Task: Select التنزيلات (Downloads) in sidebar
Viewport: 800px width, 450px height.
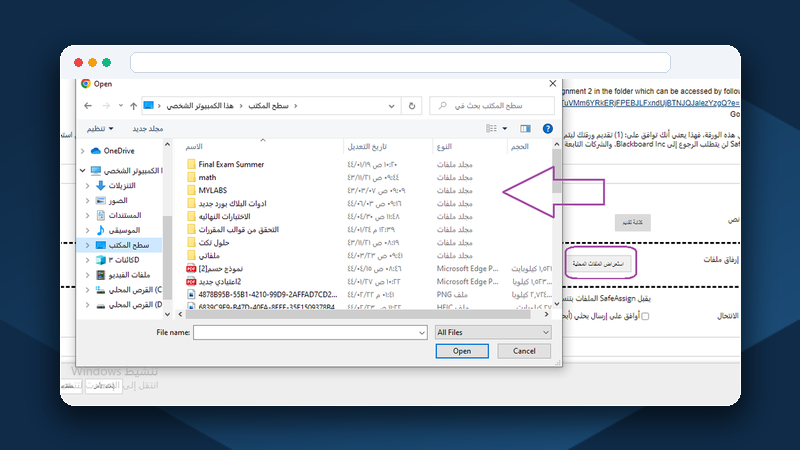Action: [121, 185]
